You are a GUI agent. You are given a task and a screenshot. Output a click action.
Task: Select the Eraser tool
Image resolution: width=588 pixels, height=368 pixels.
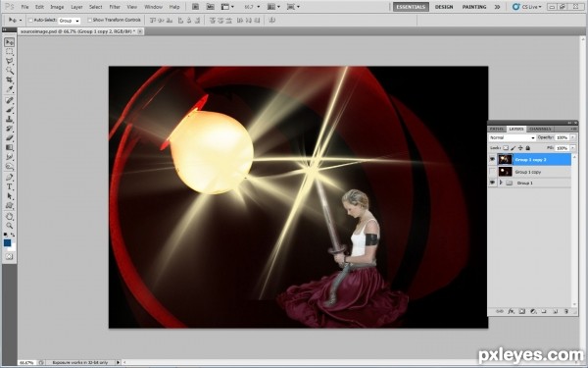click(9, 137)
